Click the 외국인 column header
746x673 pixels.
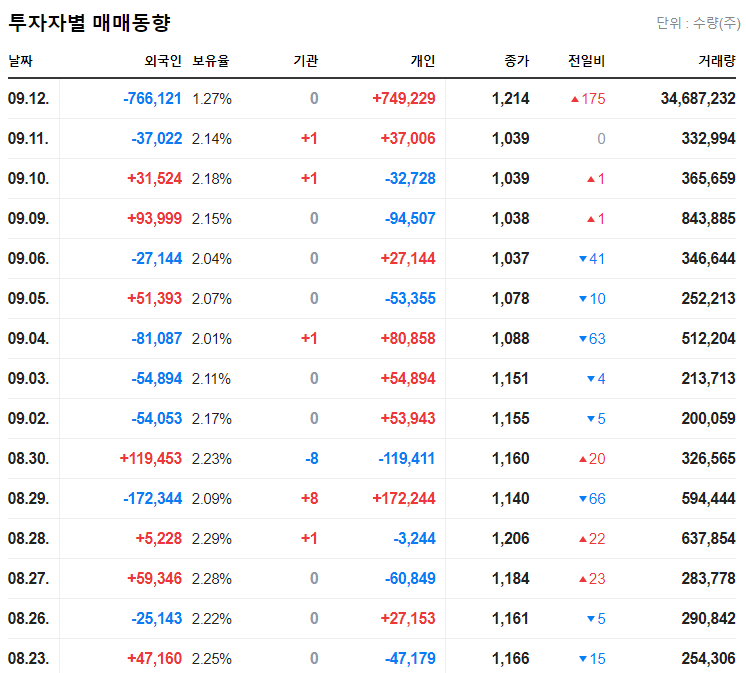163,61
